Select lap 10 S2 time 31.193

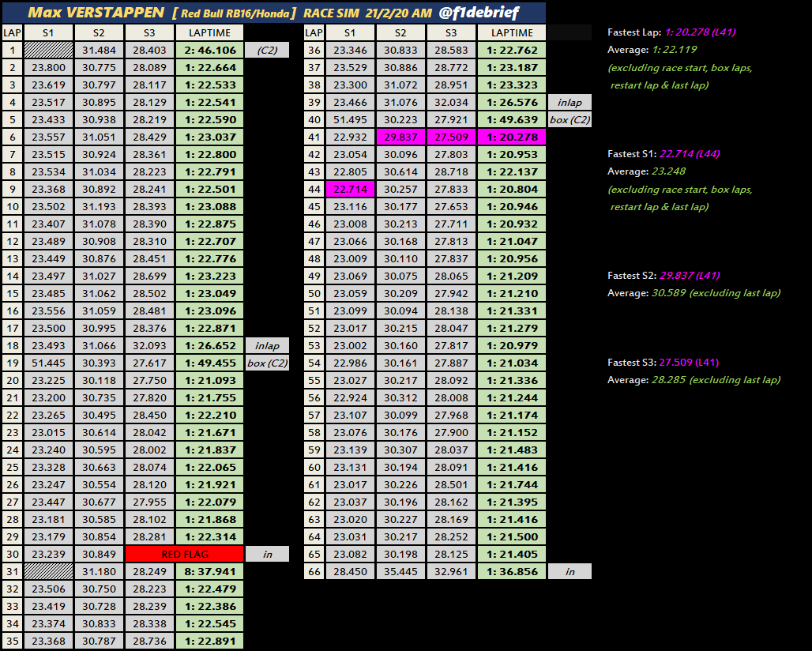(x=99, y=207)
